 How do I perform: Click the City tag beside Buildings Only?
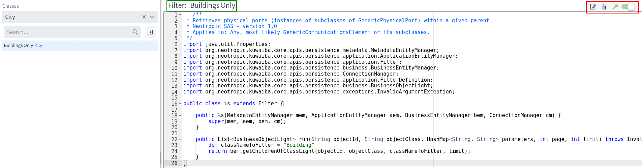[39, 46]
